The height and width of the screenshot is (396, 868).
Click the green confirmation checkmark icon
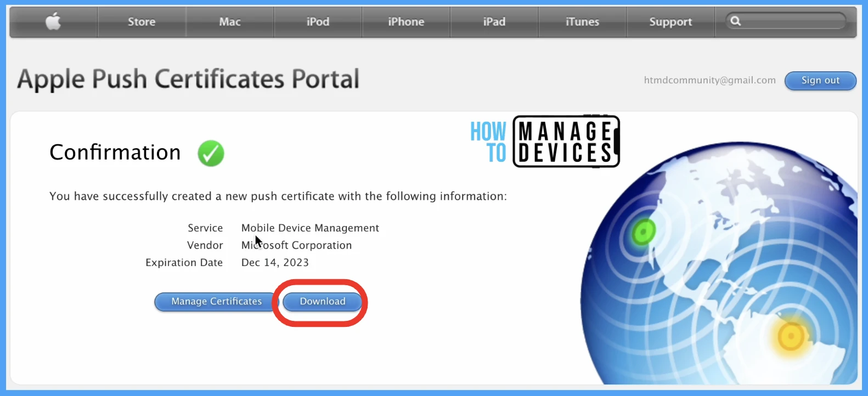pos(211,153)
